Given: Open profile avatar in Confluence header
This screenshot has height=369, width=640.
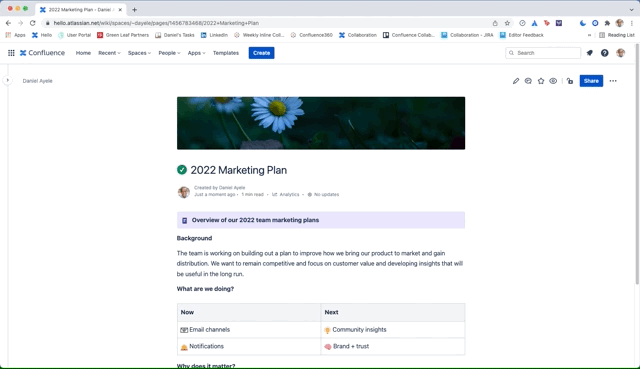Looking at the screenshot, I should pos(620,53).
